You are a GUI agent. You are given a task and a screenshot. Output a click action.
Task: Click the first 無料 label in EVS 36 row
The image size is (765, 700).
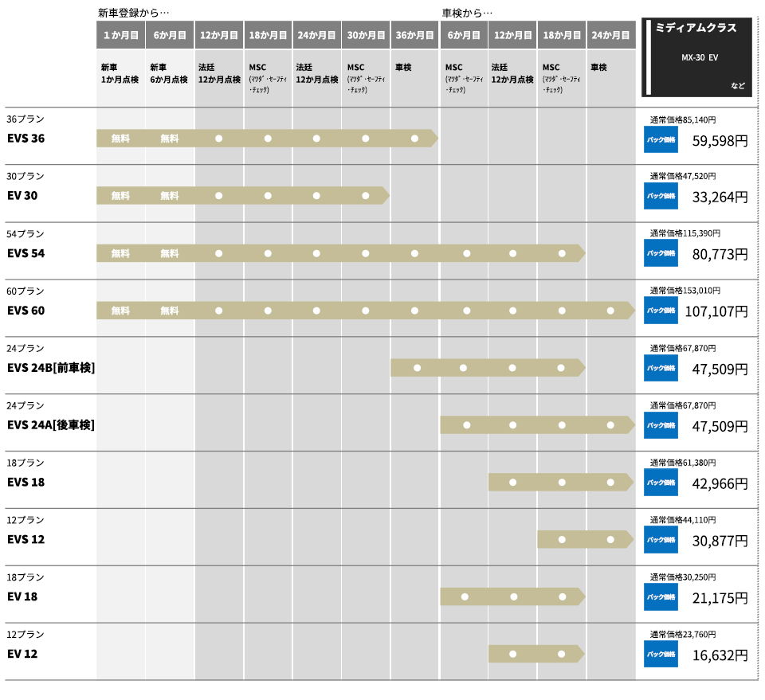pos(120,139)
